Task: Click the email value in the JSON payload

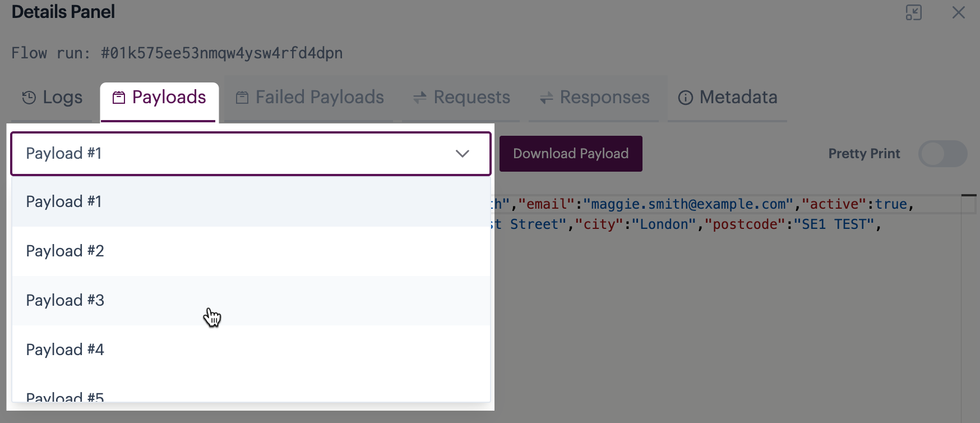Action: [688, 204]
